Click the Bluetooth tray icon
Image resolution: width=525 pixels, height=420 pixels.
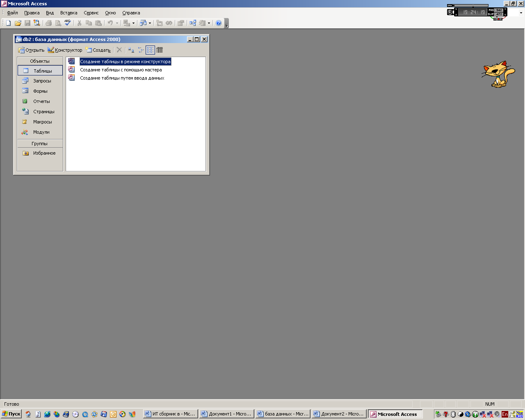[453, 414]
